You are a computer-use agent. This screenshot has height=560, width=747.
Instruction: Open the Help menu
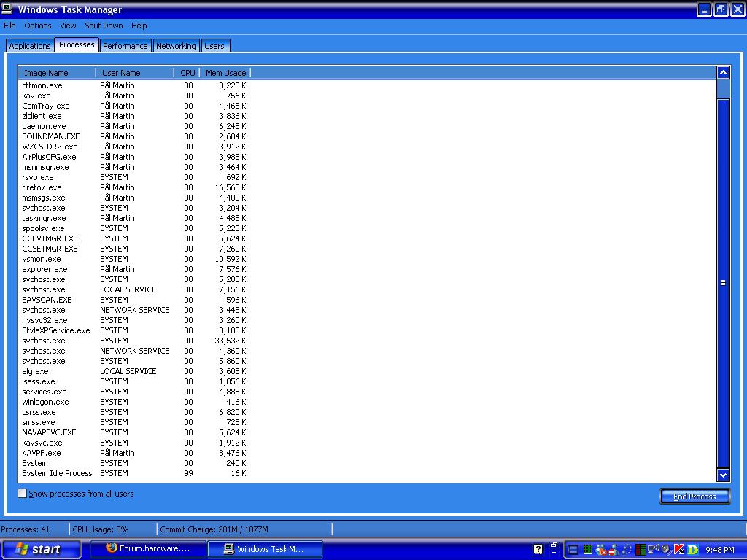pos(139,26)
